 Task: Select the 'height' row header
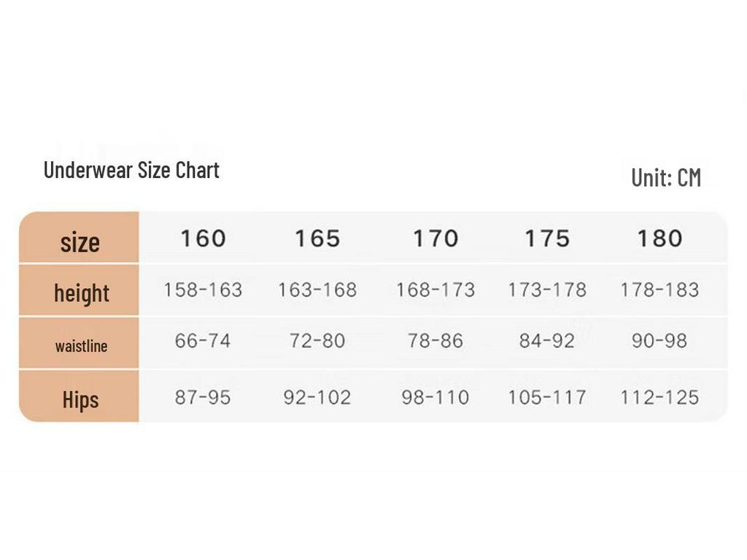(81, 293)
